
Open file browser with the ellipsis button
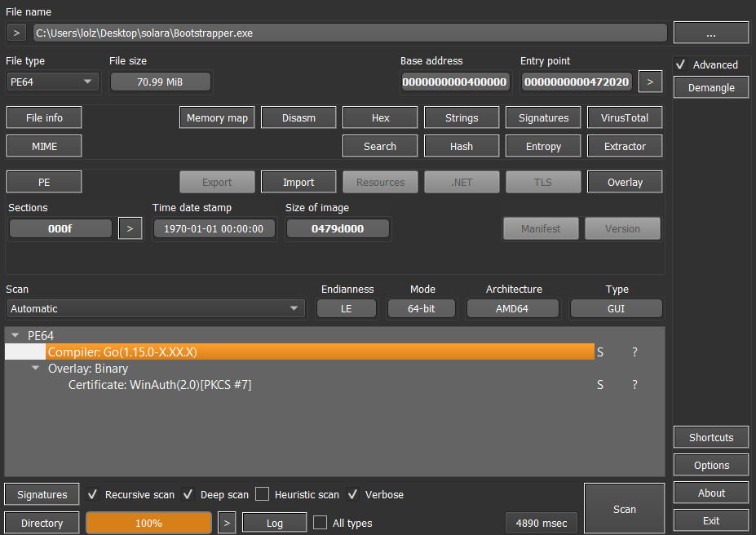(710, 33)
